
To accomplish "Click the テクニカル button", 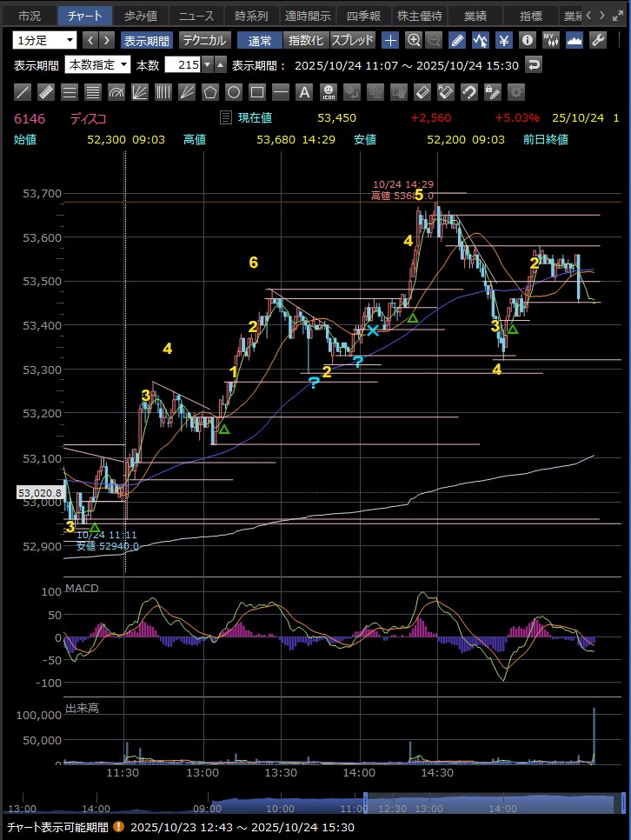I will (x=204, y=40).
